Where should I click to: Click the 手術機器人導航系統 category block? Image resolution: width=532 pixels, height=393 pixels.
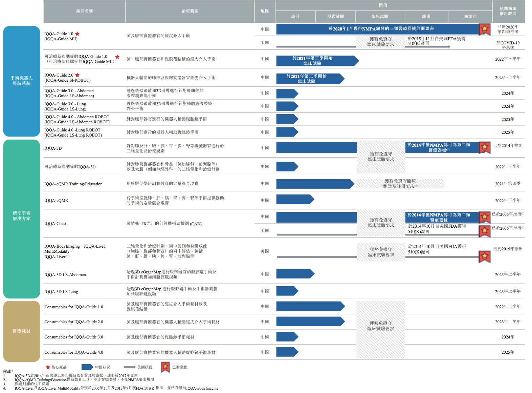point(22,81)
